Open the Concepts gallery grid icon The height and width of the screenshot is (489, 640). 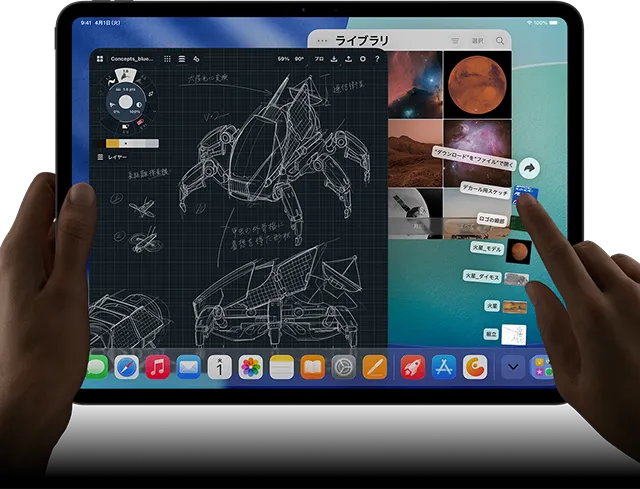100,59
